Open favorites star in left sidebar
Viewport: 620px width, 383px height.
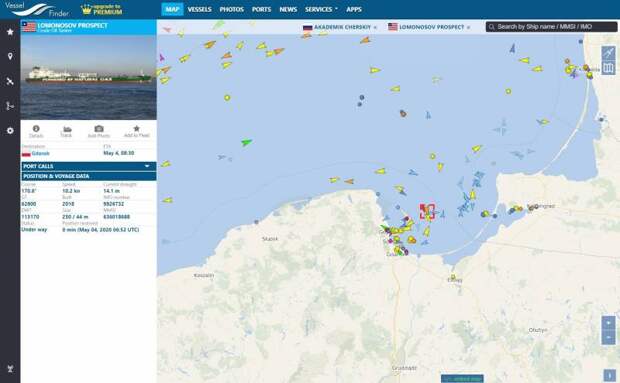coord(10,32)
